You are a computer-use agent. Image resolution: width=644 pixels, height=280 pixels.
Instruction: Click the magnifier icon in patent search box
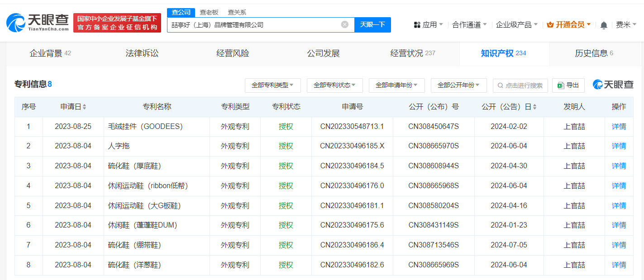[x=500, y=85]
